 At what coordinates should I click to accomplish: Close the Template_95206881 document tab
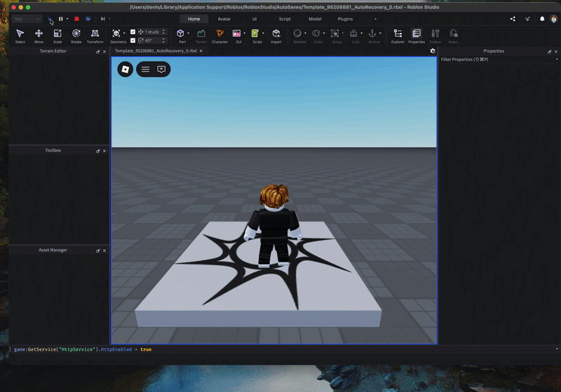(x=201, y=50)
